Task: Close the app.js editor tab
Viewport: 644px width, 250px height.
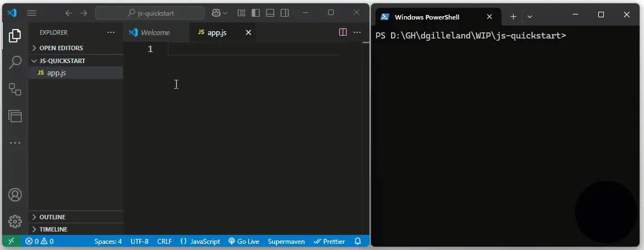Action: pos(248,32)
